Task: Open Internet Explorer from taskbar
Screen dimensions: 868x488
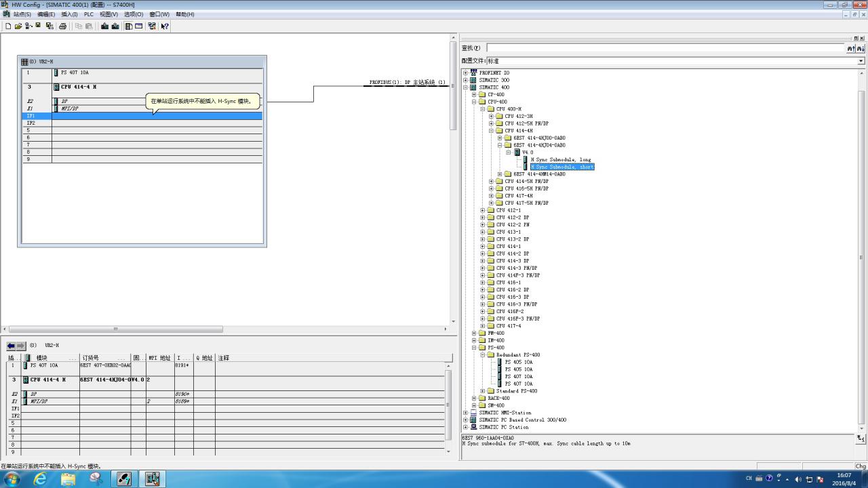Action: point(41,479)
